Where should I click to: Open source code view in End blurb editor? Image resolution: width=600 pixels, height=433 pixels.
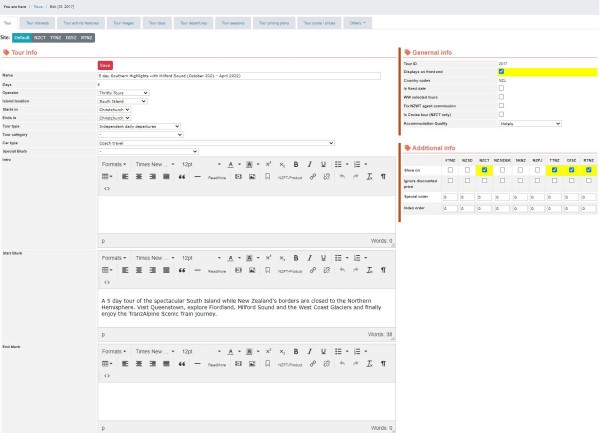coord(107,376)
